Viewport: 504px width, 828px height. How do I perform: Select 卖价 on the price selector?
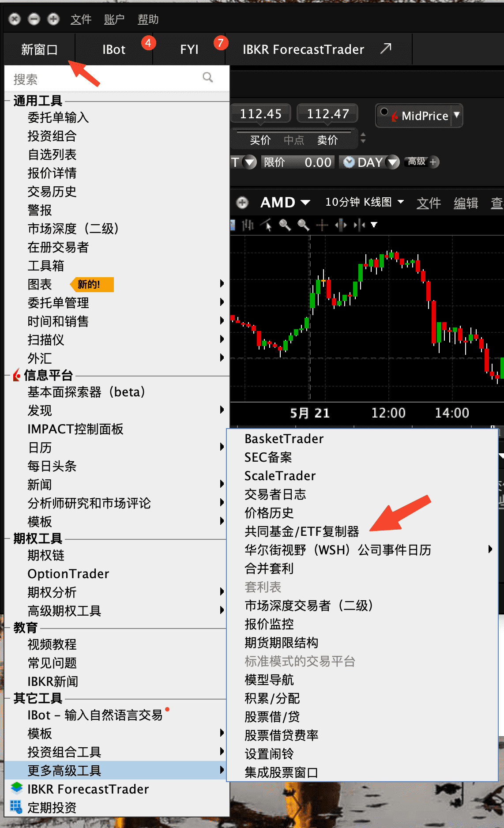(327, 140)
